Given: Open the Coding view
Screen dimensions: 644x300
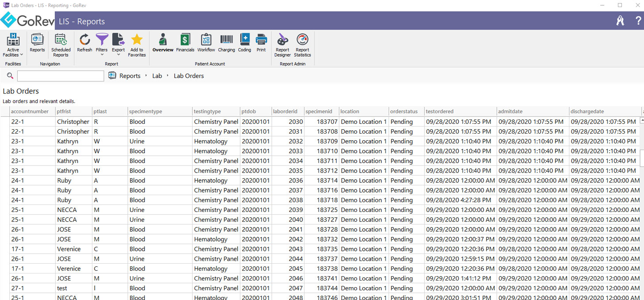Looking at the screenshot, I should pyautogui.click(x=244, y=43).
